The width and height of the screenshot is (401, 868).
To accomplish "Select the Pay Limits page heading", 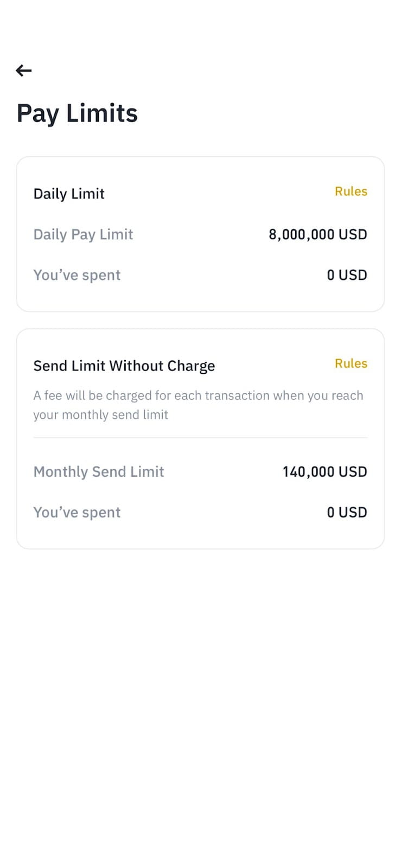I will pyautogui.click(x=77, y=114).
